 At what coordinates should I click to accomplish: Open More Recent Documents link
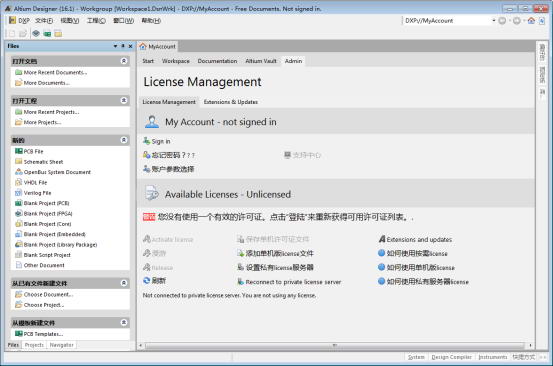55,72
